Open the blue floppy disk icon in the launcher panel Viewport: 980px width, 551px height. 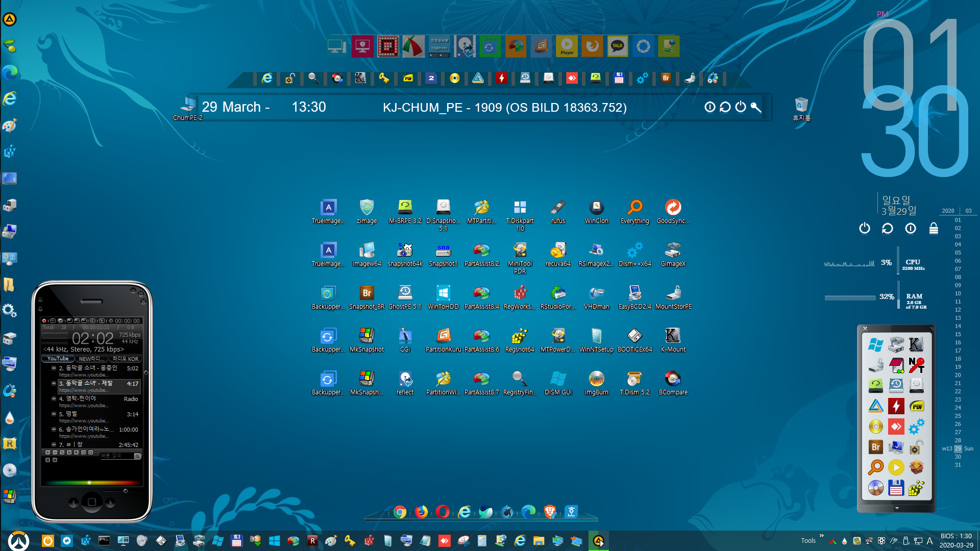(x=896, y=488)
